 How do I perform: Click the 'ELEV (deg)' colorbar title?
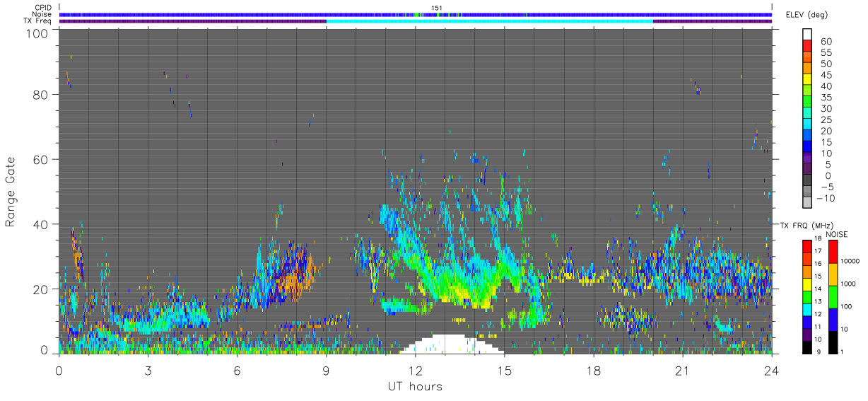[807, 15]
